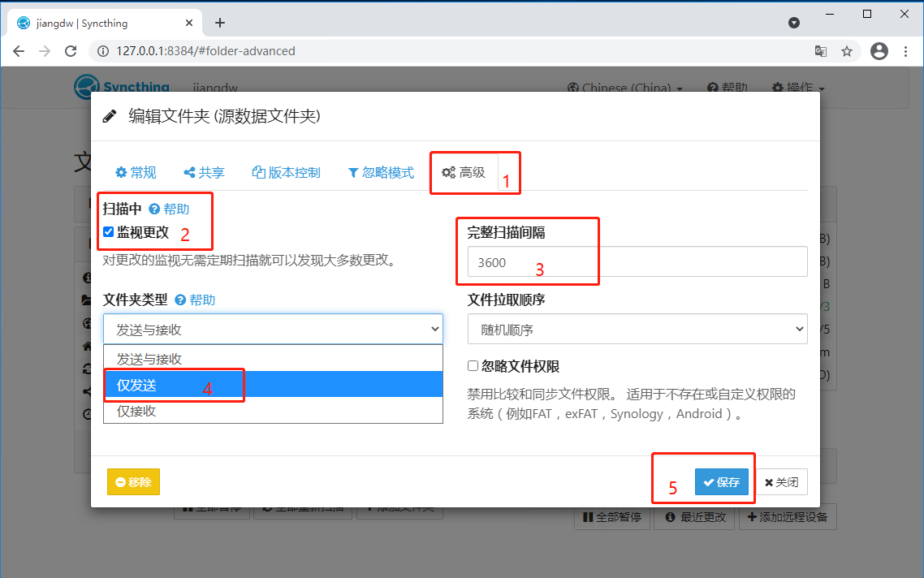This screenshot has height=578, width=924.
Task: Click the funnel icon on the 忽略模式 tab
Action: point(352,172)
